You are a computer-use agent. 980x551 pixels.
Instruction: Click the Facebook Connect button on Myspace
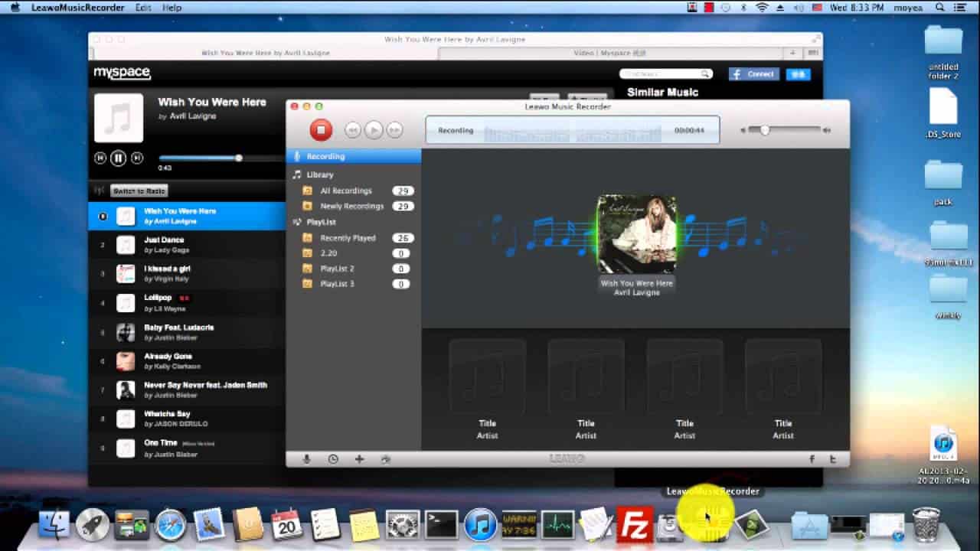[753, 74]
